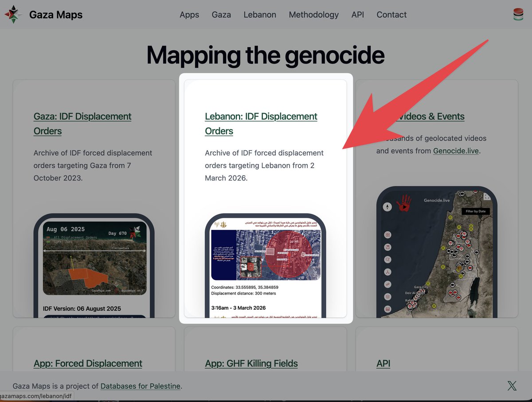Visit Databases for Palestine link

pyautogui.click(x=141, y=386)
